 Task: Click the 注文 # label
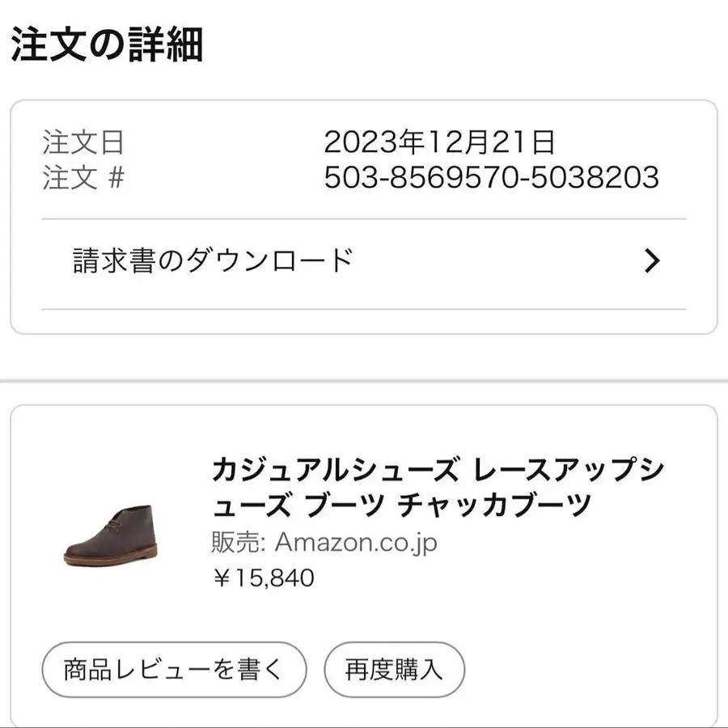pyautogui.click(x=83, y=178)
